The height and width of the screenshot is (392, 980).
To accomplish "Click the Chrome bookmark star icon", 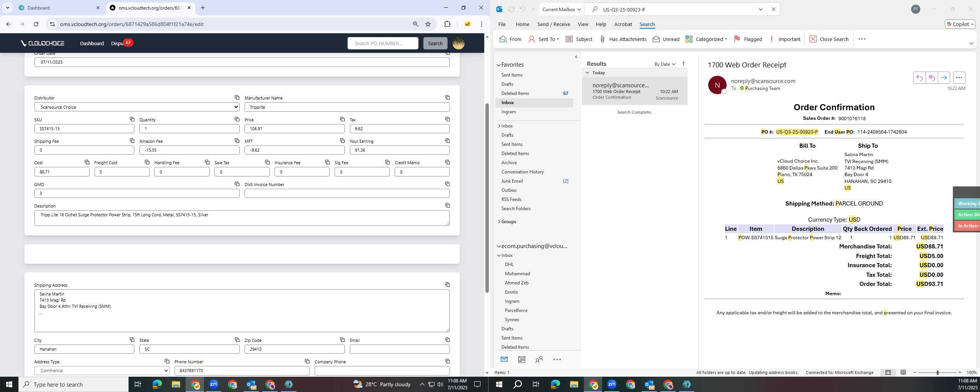I will (x=428, y=24).
